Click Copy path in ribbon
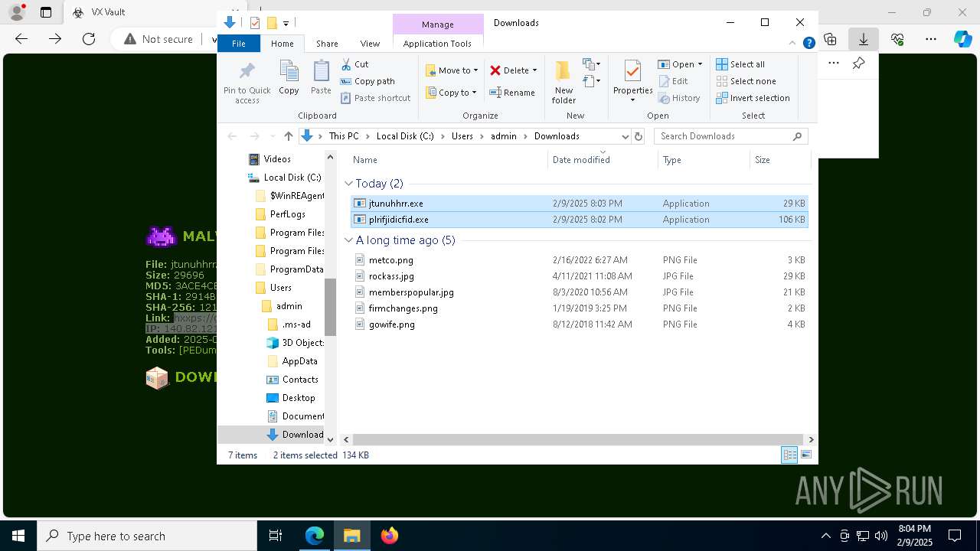980x551 pixels. 367,81
